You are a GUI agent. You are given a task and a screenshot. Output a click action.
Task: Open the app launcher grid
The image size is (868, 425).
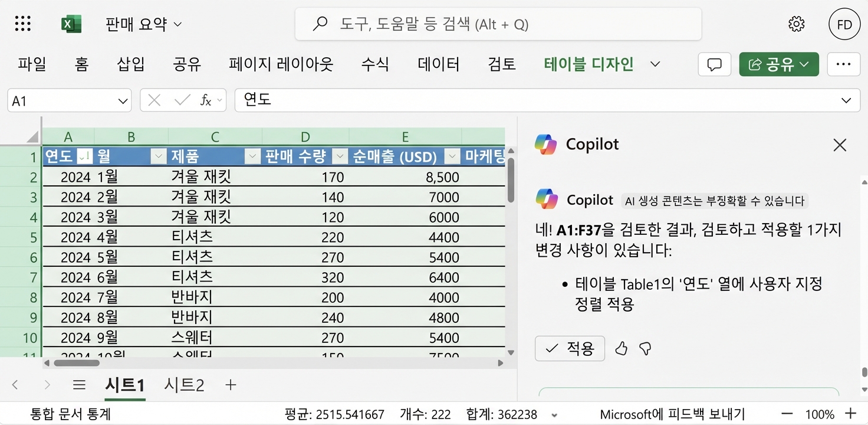22,24
